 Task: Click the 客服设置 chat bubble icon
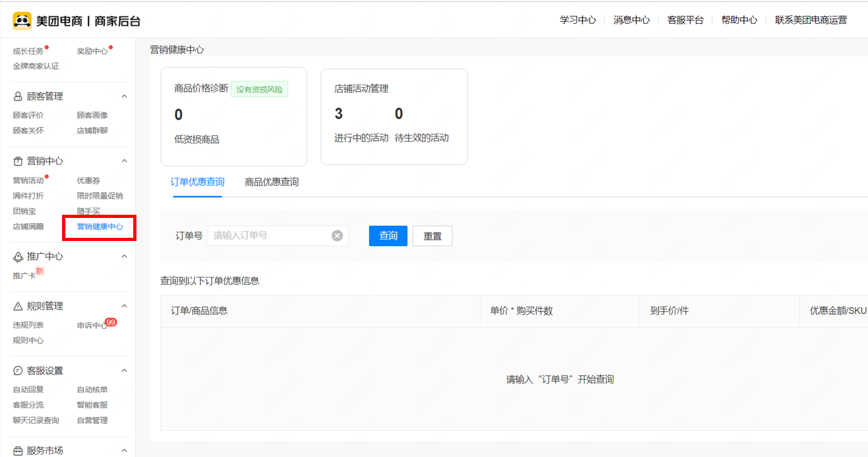tap(18, 371)
